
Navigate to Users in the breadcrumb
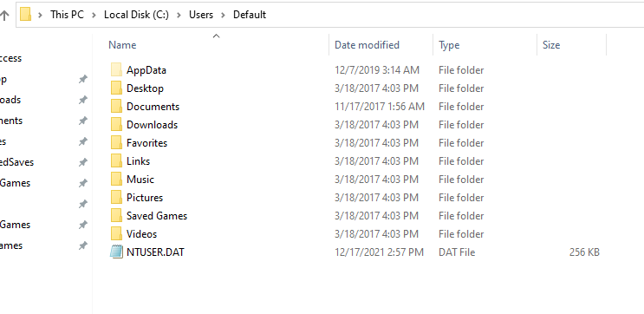click(x=201, y=15)
